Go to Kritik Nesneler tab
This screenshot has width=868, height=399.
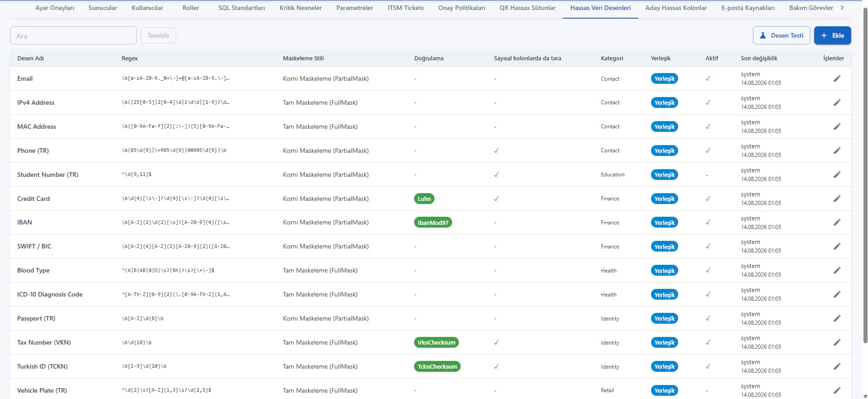click(x=301, y=8)
